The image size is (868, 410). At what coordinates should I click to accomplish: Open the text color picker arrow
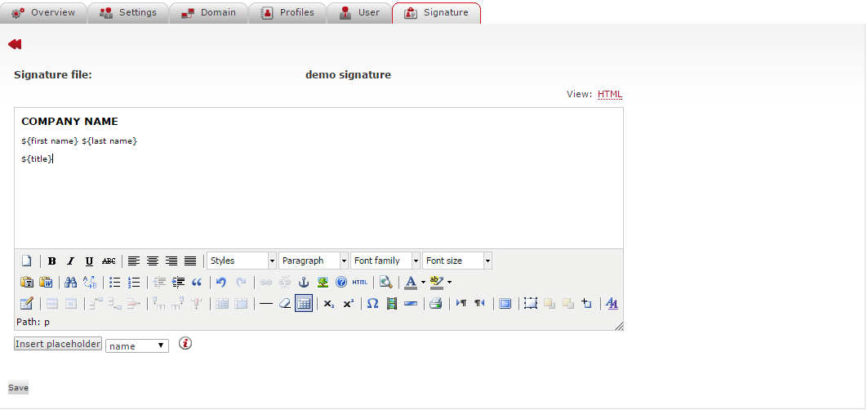pos(423,283)
